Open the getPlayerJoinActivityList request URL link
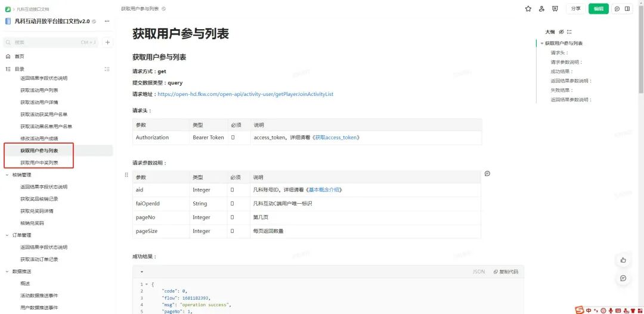This screenshot has width=644, height=314. [x=245, y=94]
